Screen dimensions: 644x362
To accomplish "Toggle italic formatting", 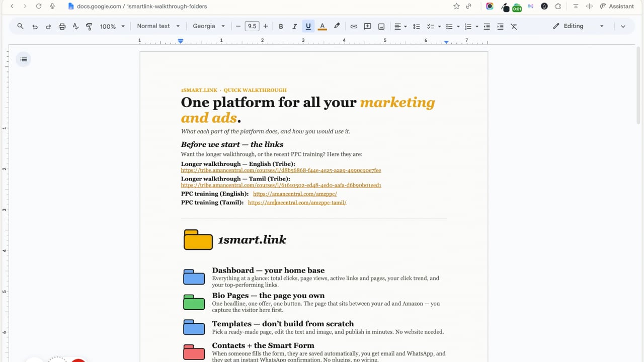I will coord(294,26).
